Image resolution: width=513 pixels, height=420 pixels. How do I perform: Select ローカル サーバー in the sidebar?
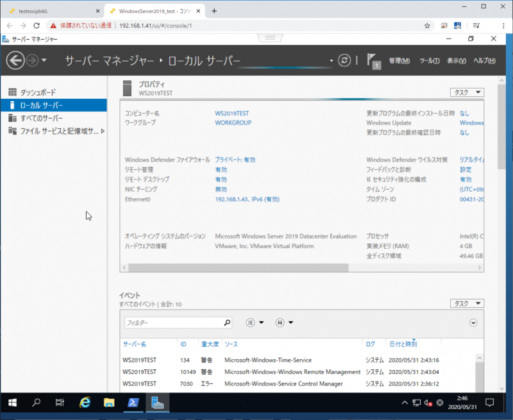click(54, 105)
